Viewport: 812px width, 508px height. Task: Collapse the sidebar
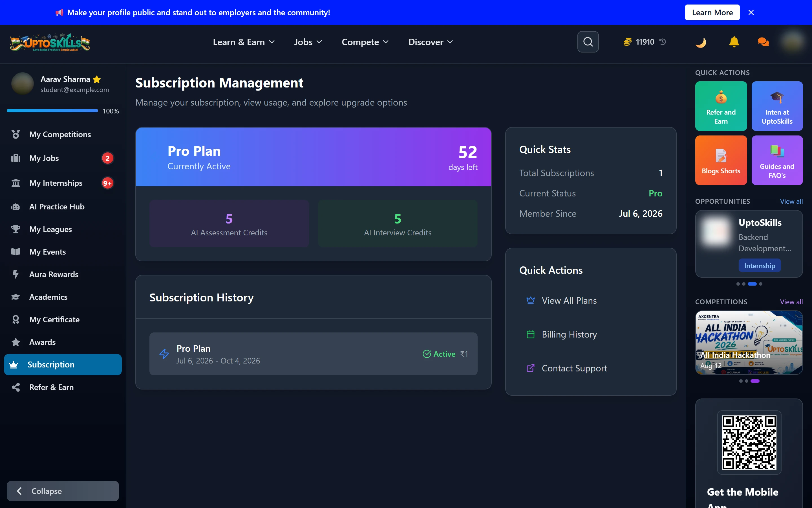(63, 491)
